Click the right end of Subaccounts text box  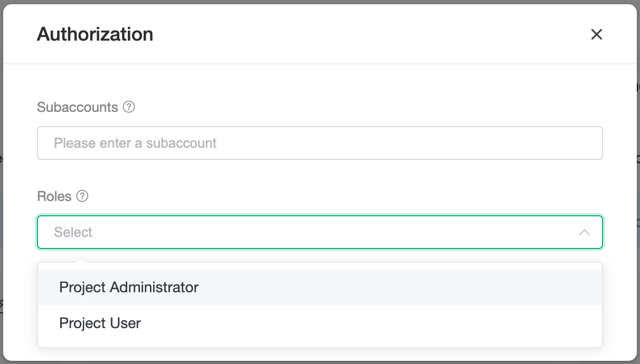(x=586, y=143)
